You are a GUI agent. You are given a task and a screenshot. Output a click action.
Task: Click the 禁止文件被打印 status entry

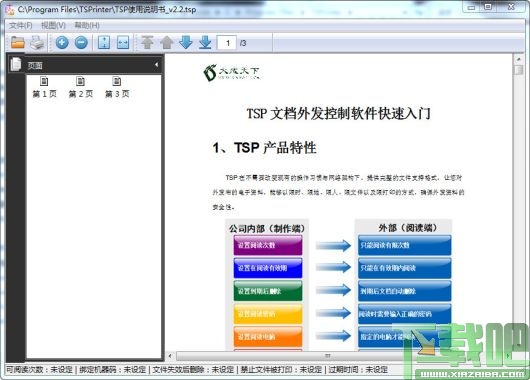tap(281, 370)
